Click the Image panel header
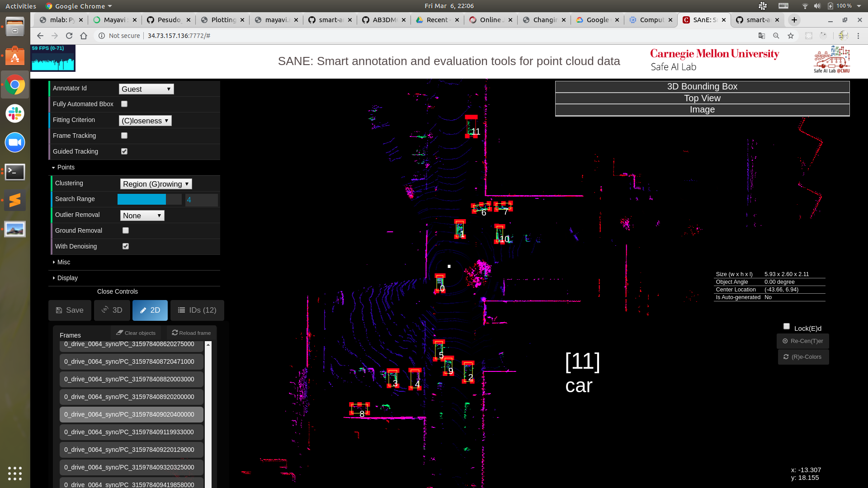 702,109
